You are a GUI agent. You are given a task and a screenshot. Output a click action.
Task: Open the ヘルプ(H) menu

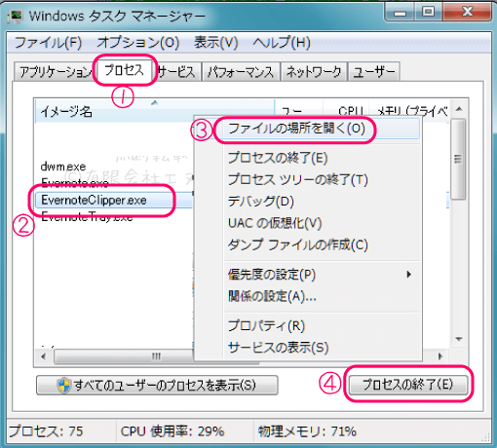coord(282,43)
